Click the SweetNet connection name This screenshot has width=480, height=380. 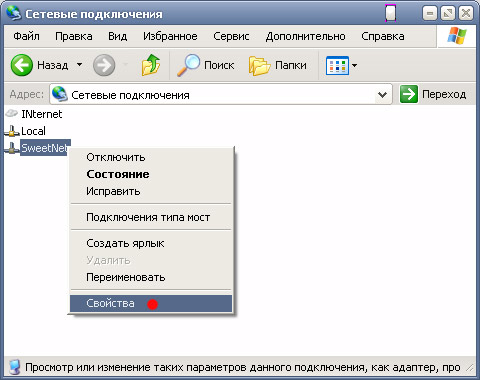point(45,148)
